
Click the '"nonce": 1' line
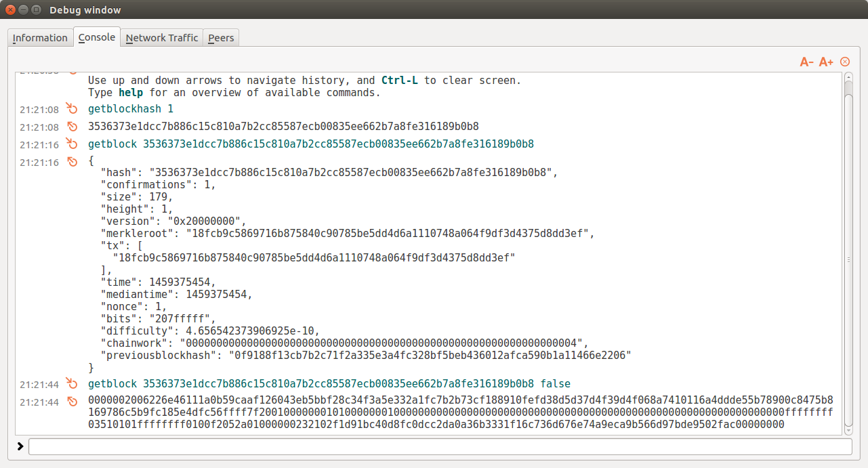pos(134,307)
